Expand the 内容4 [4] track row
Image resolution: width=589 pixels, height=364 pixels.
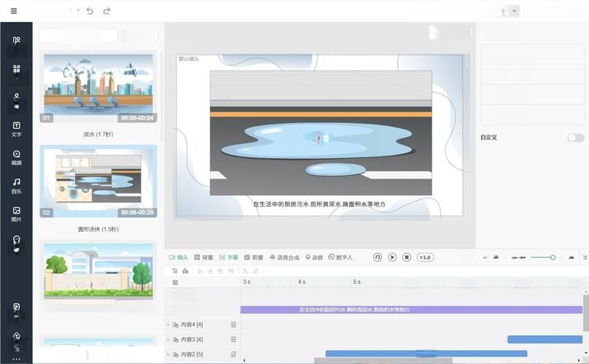(168, 325)
